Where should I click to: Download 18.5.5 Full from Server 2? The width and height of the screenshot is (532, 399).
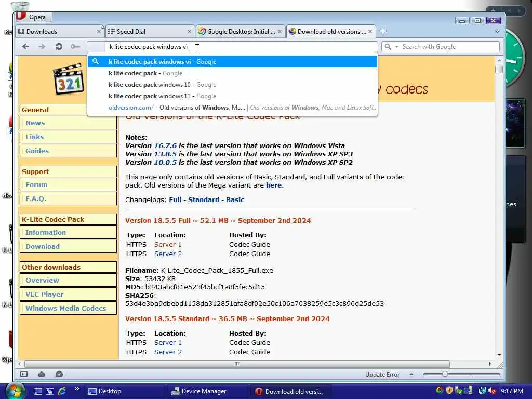pyautogui.click(x=168, y=254)
